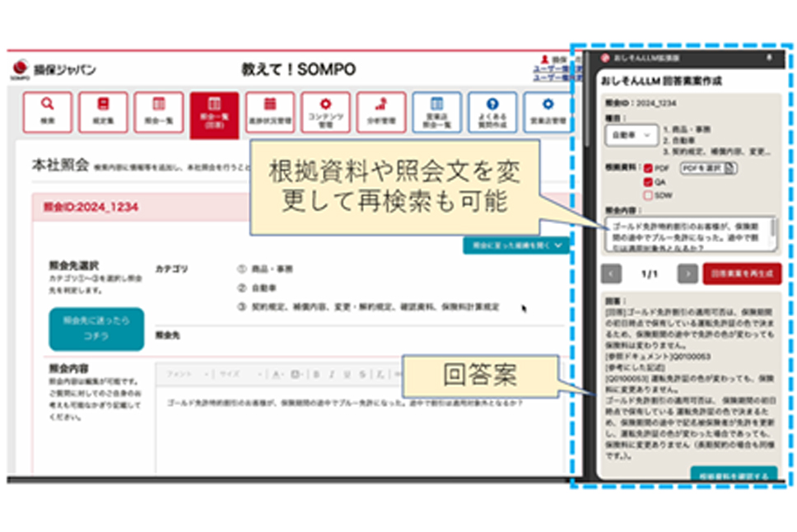Click the Q0100053 reference document line

click(658, 356)
